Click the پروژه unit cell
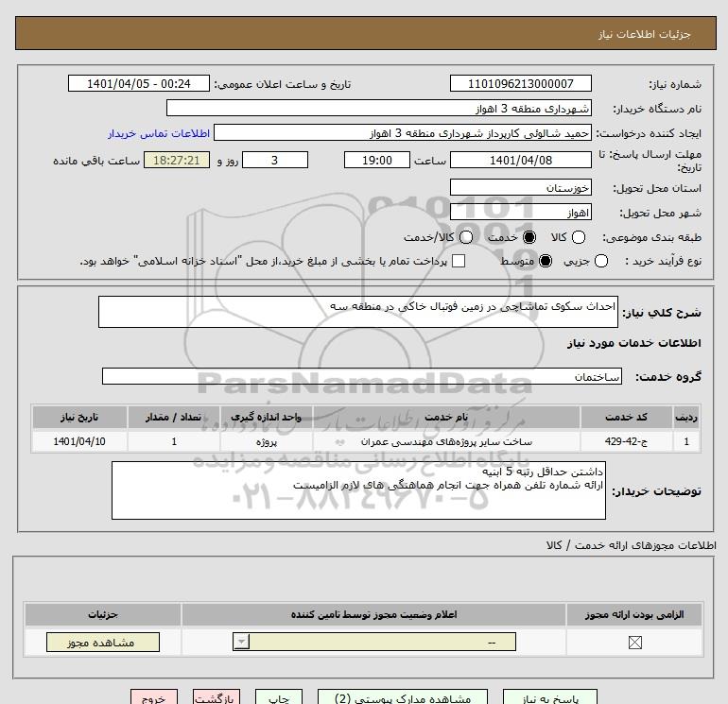Image resolution: width=728 pixels, height=704 pixels. pyautogui.click(x=266, y=441)
